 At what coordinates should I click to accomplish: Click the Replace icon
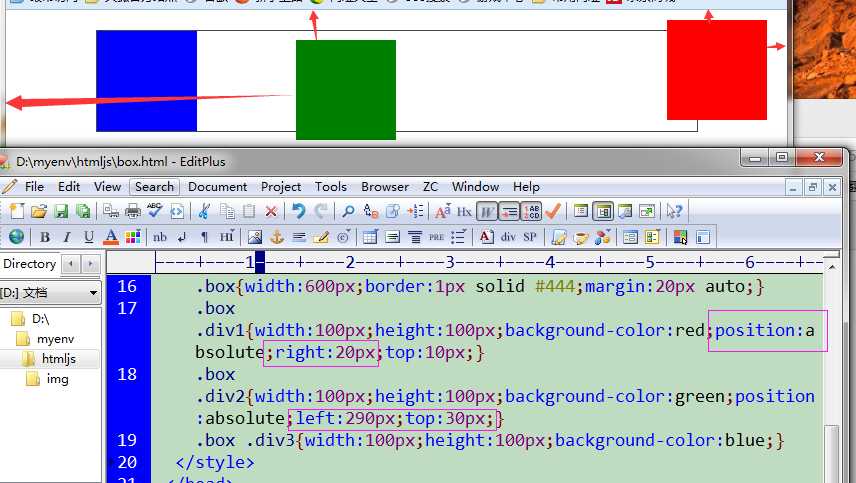[x=371, y=211]
